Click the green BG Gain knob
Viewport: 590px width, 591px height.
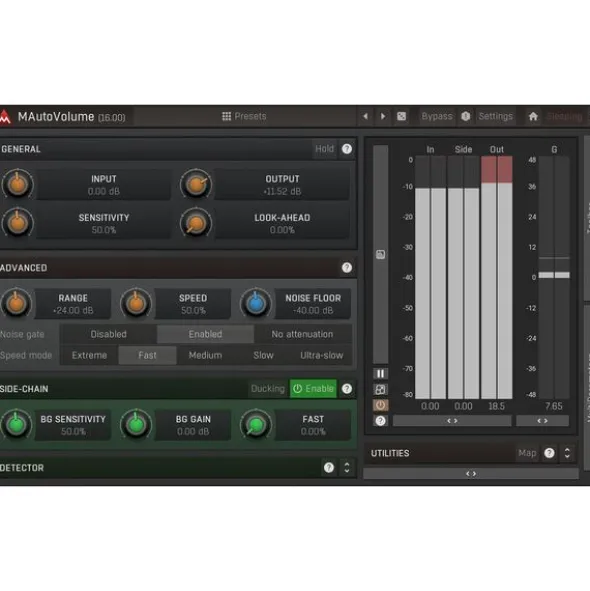136,424
